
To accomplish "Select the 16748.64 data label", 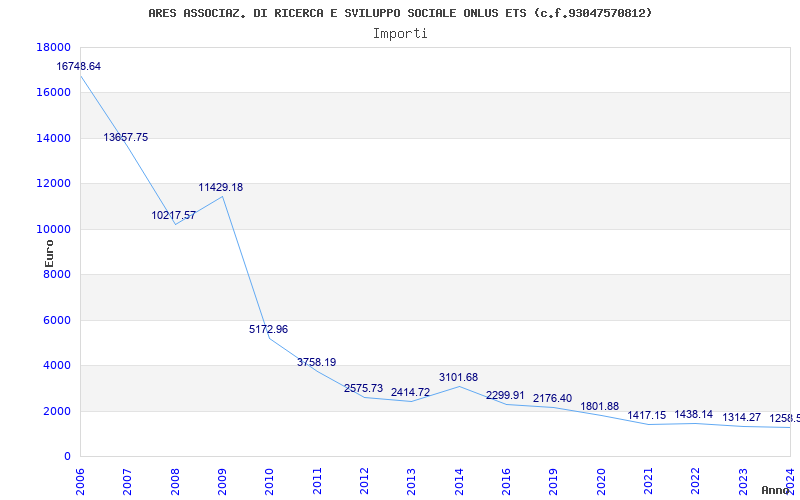I will [79, 66].
